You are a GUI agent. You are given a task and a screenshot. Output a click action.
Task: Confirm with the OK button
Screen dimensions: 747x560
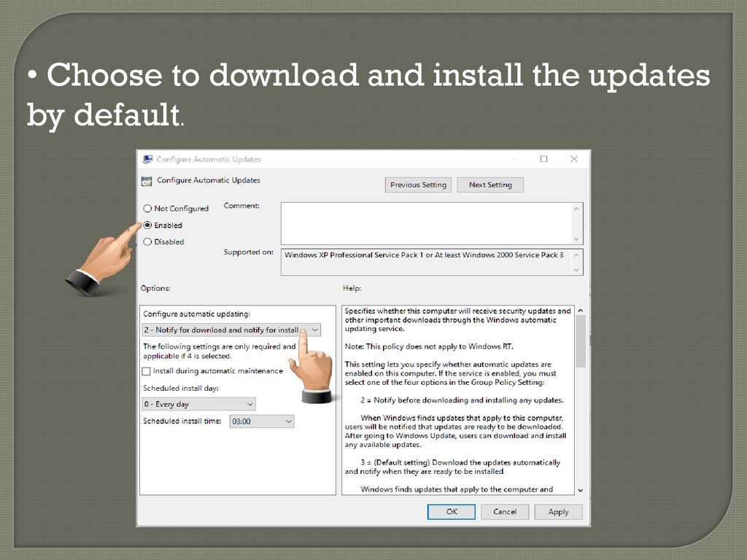pyautogui.click(x=451, y=512)
